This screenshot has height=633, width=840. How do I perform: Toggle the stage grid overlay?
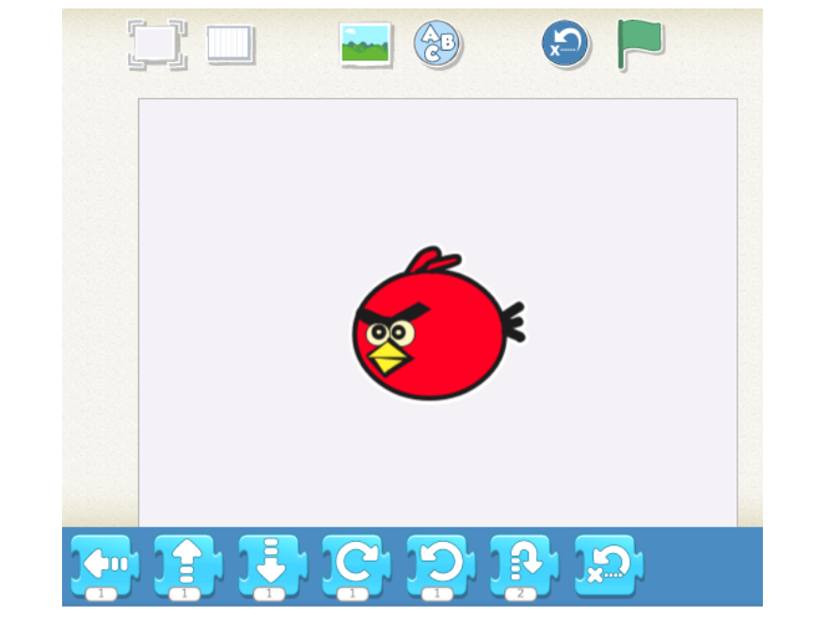[x=230, y=44]
